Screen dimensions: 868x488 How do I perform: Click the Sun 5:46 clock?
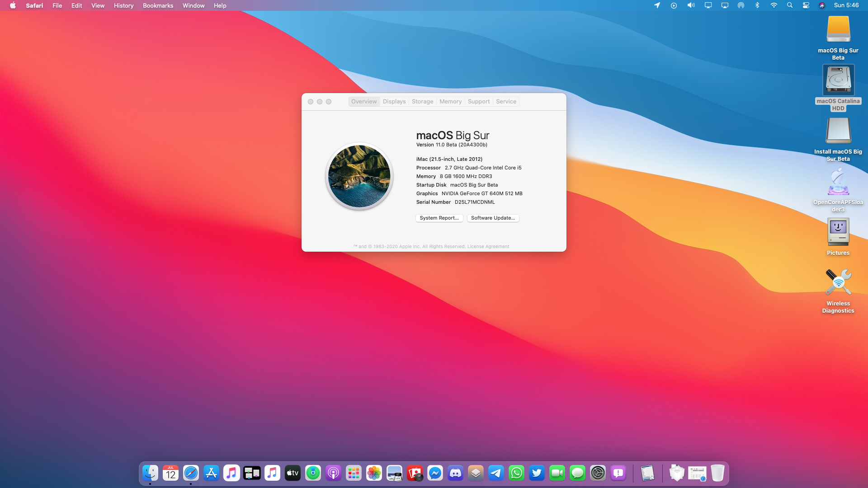pos(846,5)
